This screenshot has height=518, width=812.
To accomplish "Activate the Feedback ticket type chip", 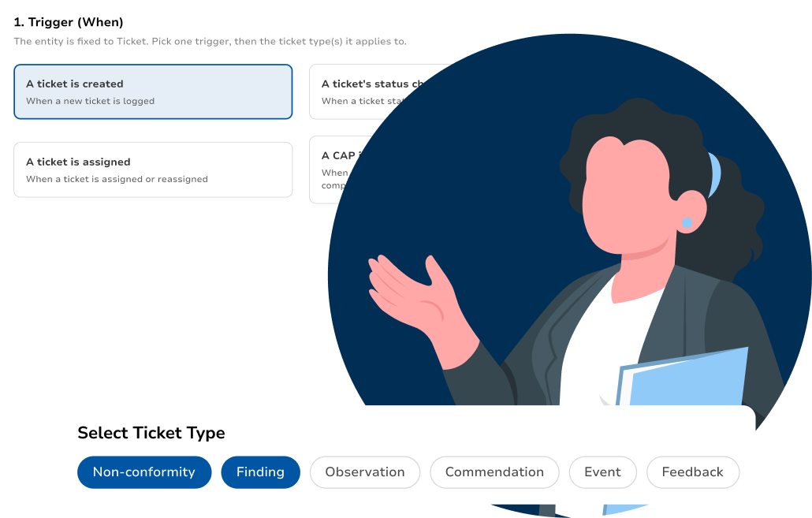I will [x=693, y=472].
